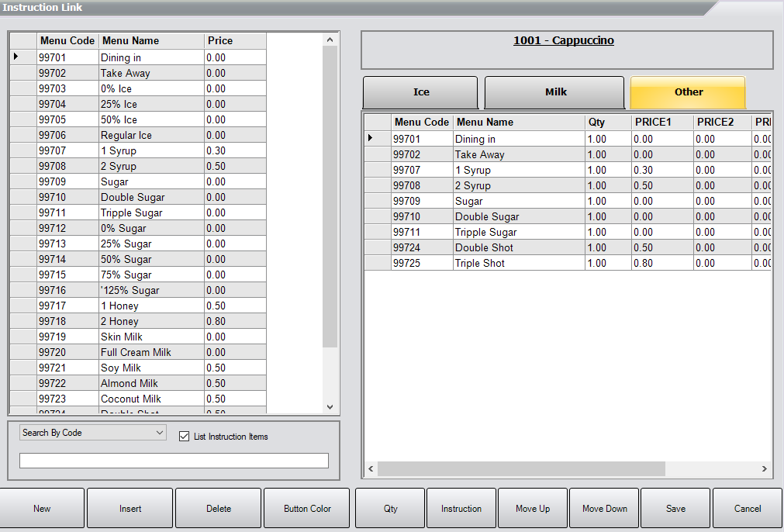Click the 0.80 price of Triple Shot
The height and width of the screenshot is (532, 784).
(x=662, y=263)
